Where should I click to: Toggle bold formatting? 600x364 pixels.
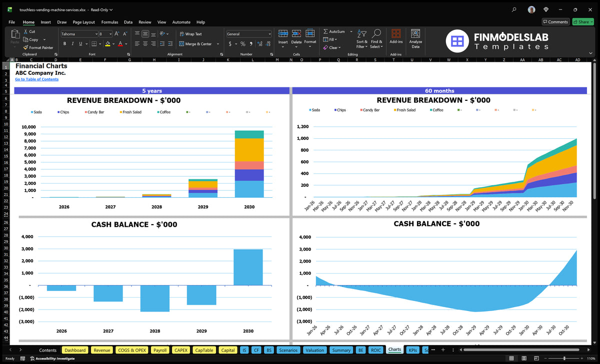[x=65, y=44]
